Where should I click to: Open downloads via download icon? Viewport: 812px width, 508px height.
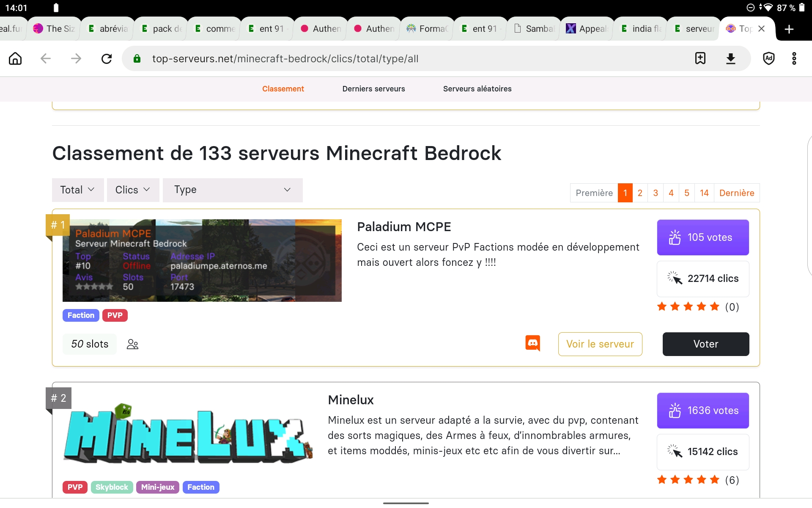731,58
